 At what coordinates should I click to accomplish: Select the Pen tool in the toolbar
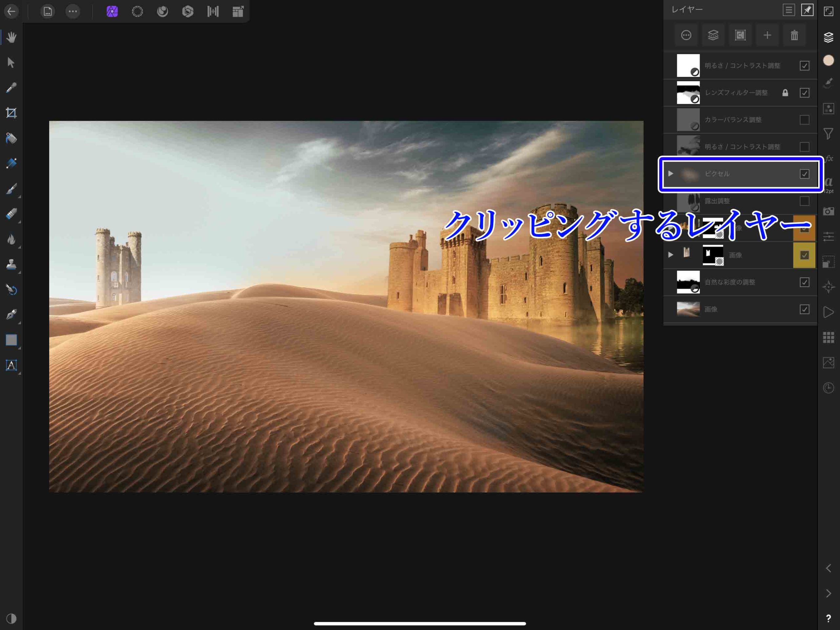tap(11, 314)
